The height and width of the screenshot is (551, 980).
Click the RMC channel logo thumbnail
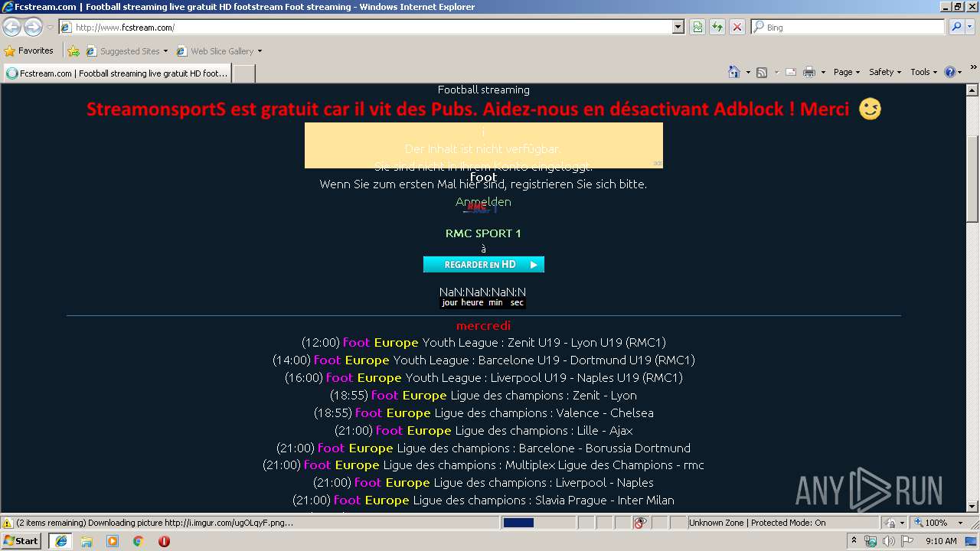tap(481, 207)
